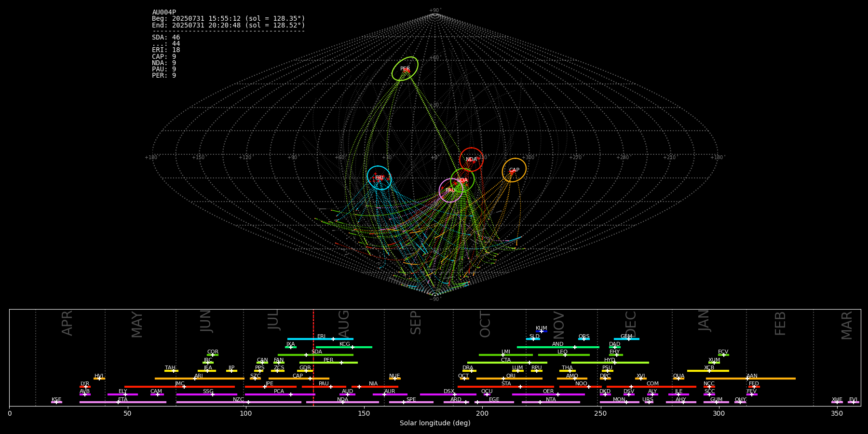This screenshot has height=434, width=868.
Task: Click the LYR shower bar in timeline
Action: 85,387
